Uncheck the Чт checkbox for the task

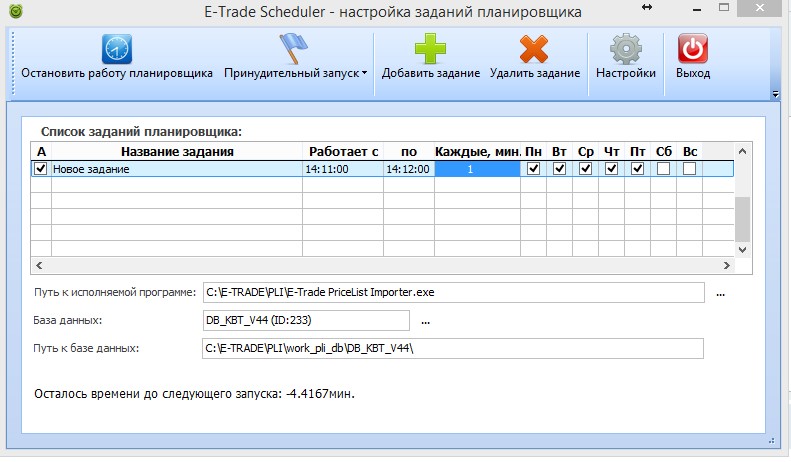click(611, 168)
